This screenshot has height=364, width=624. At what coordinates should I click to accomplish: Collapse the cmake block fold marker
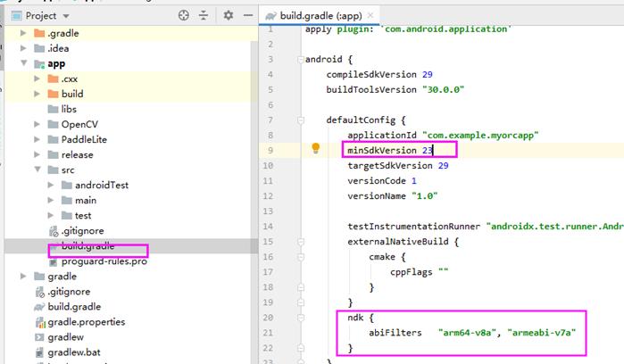(301, 257)
